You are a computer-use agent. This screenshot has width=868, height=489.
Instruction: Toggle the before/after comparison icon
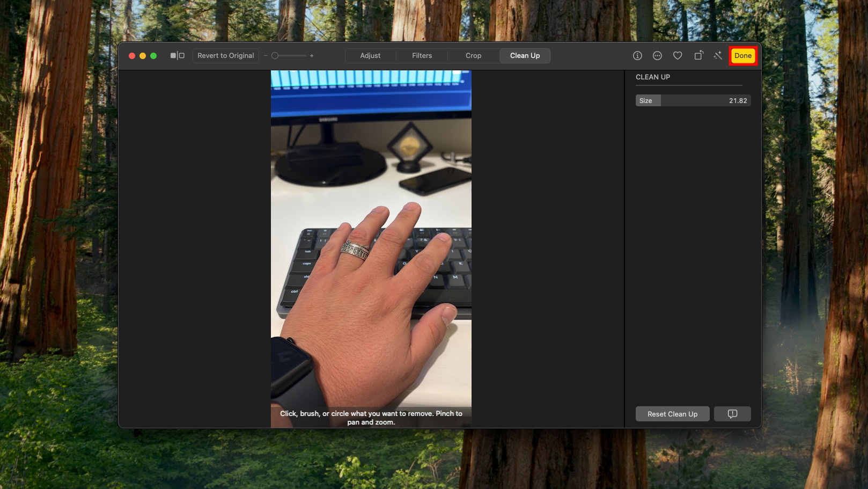tap(178, 56)
